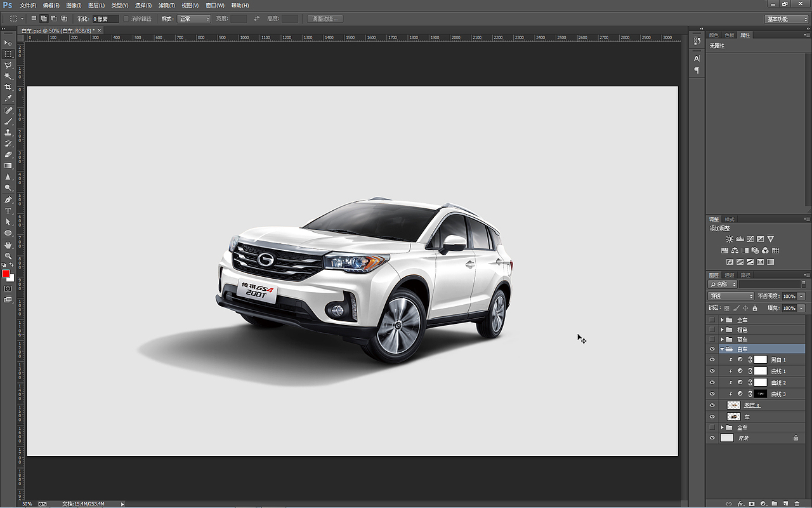The width and height of the screenshot is (812, 508).
Task: Open the 基本功能 workspace dropdown
Action: point(785,19)
